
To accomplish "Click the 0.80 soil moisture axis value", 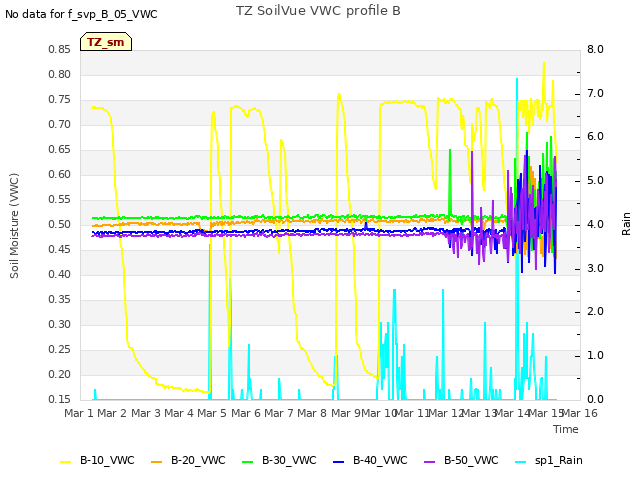I will (x=60, y=75).
